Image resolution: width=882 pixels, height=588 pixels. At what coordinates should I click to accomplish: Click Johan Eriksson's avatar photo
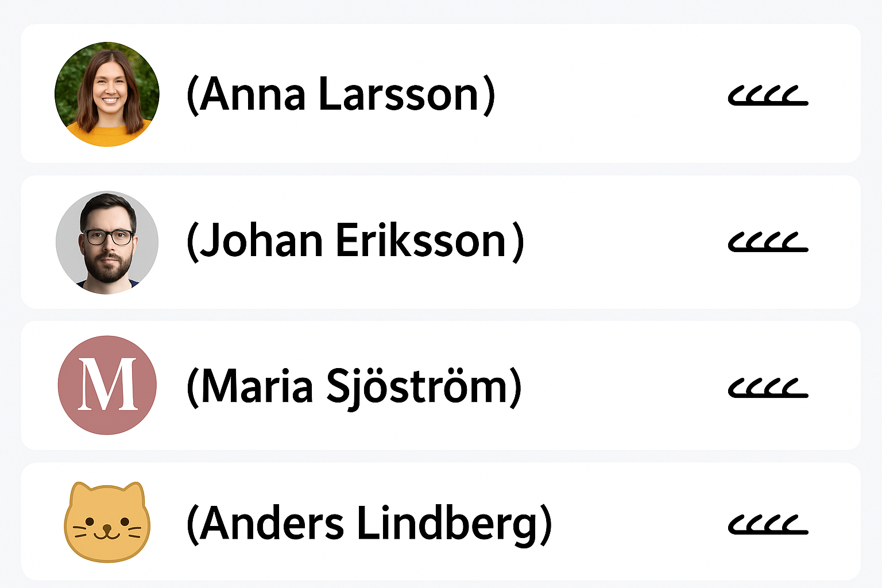pyautogui.click(x=107, y=242)
